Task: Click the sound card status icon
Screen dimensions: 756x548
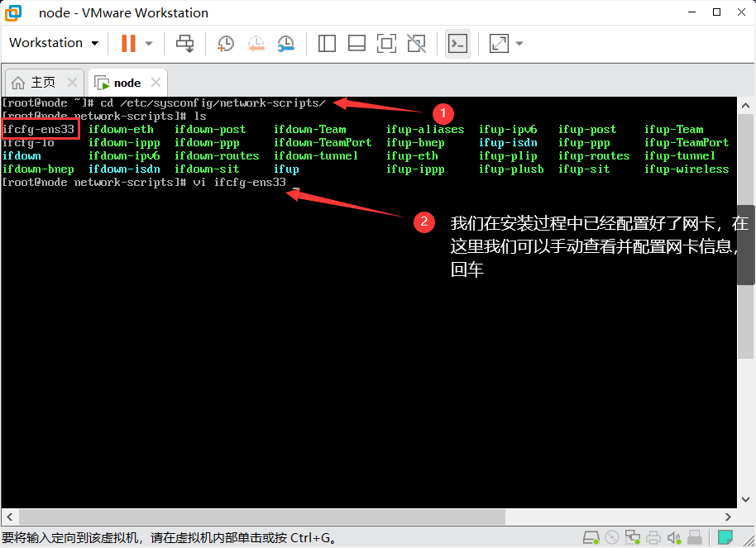Action: (674, 537)
